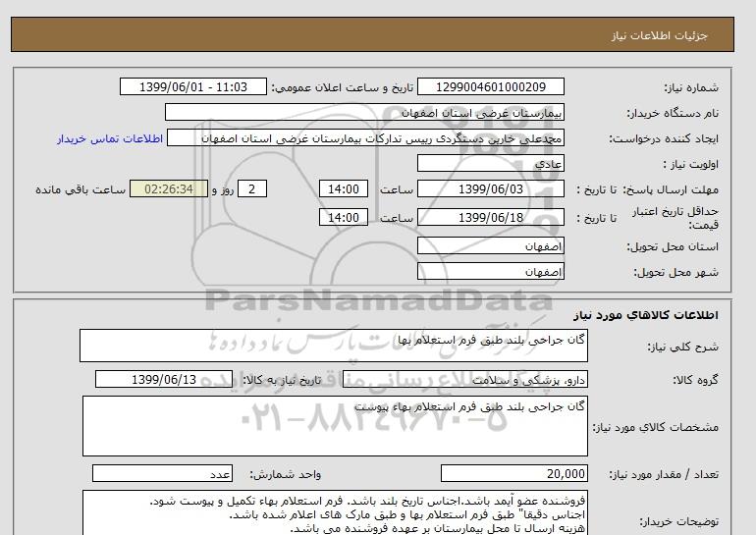The image size is (756, 535).
Task: Select the label مهلت ارسال پاسخ
Action: pos(670,189)
